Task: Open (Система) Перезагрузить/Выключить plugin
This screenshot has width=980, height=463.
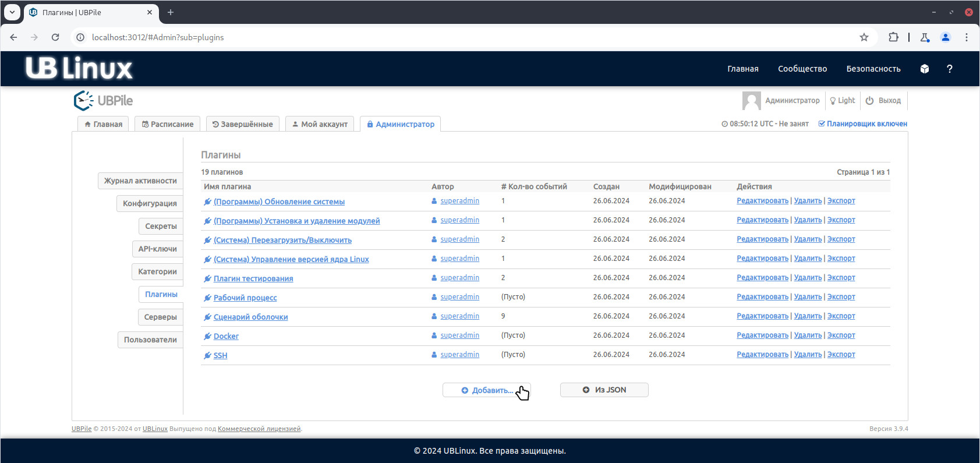Action: pyautogui.click(x=282, y=240)
